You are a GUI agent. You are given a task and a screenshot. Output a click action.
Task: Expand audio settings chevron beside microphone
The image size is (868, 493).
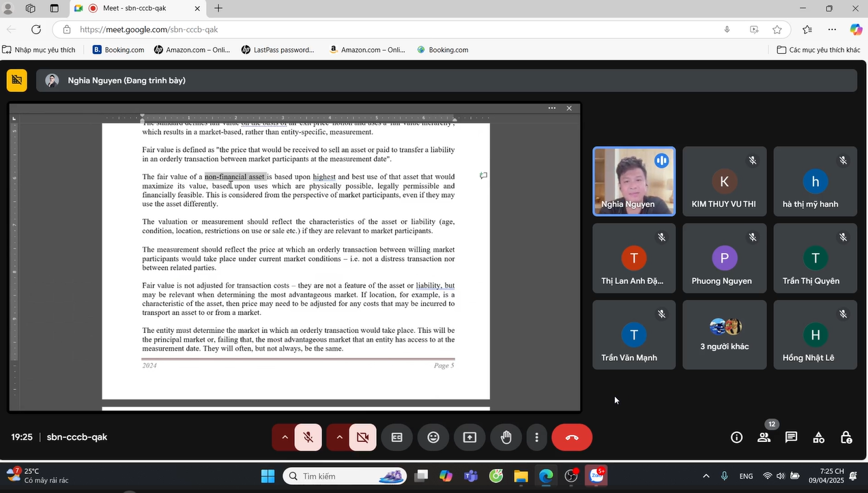(284, 437)
